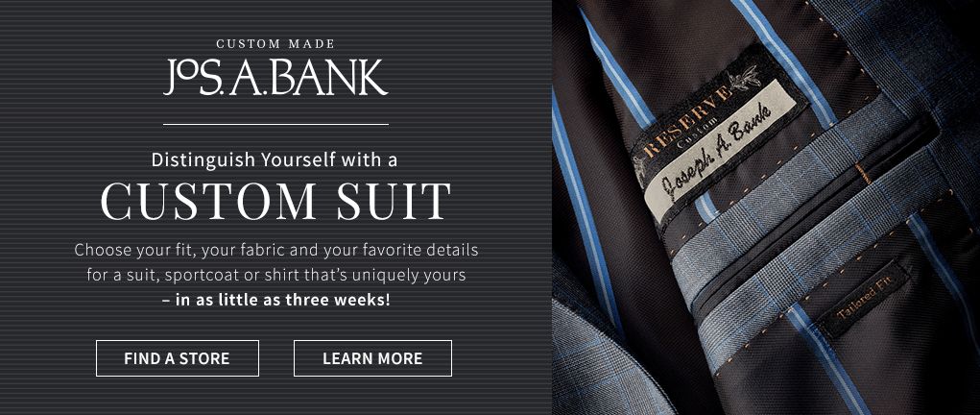Click the 'Choose your fit, your fabric' line
980x415 pixels.
[x=276, y=251]
